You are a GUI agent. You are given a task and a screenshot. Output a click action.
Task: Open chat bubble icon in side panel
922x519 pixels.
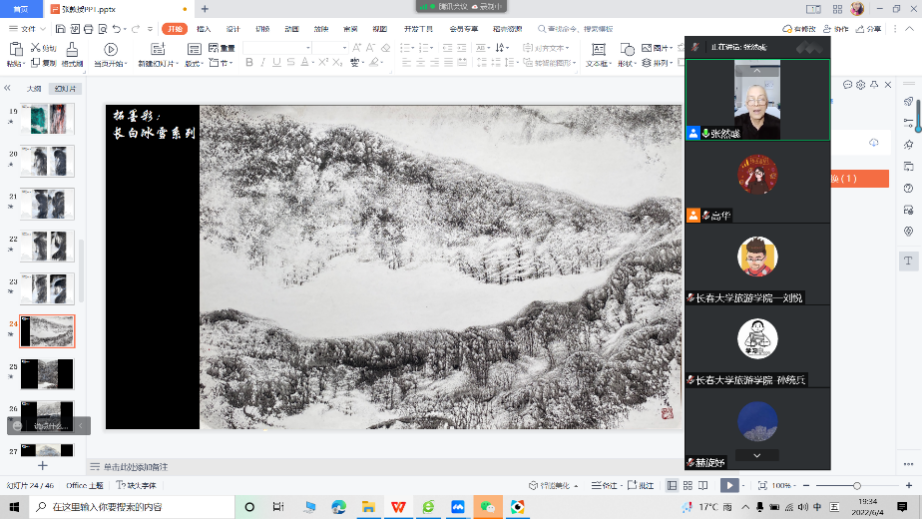pos(847,85)
